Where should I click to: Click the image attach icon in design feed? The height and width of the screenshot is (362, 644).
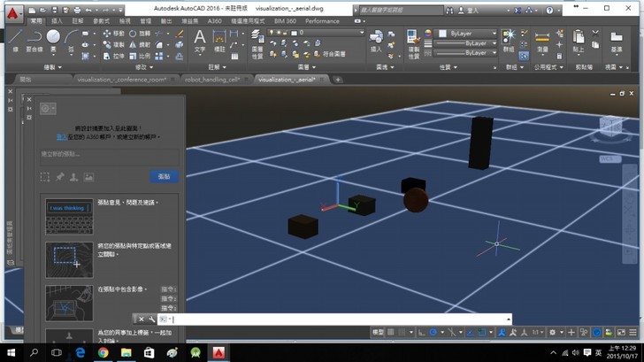(88, 177)
